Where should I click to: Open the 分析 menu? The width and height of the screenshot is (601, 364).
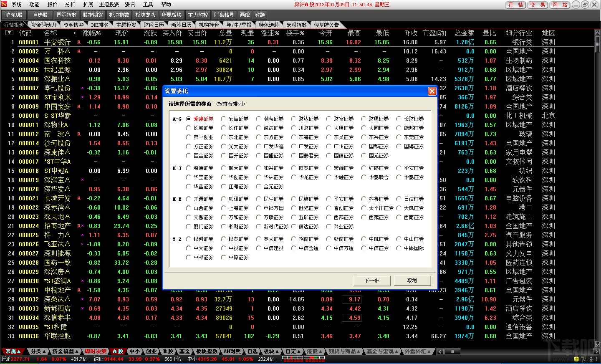(x=71, y=5)
